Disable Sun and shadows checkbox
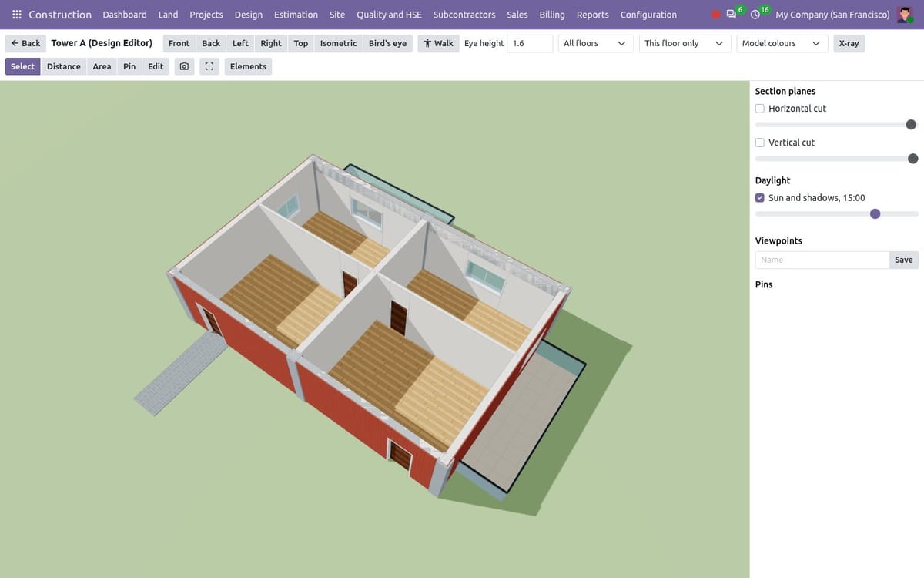 coord(760,198)
